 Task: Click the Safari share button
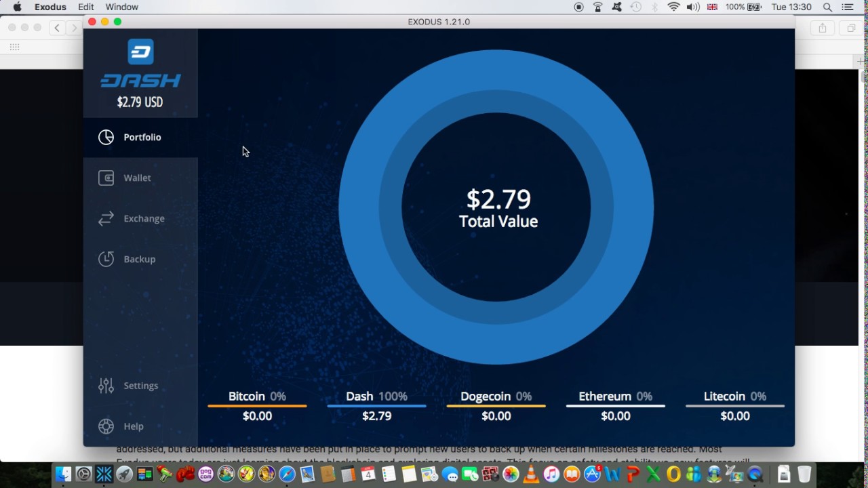[x=823, y=28]
